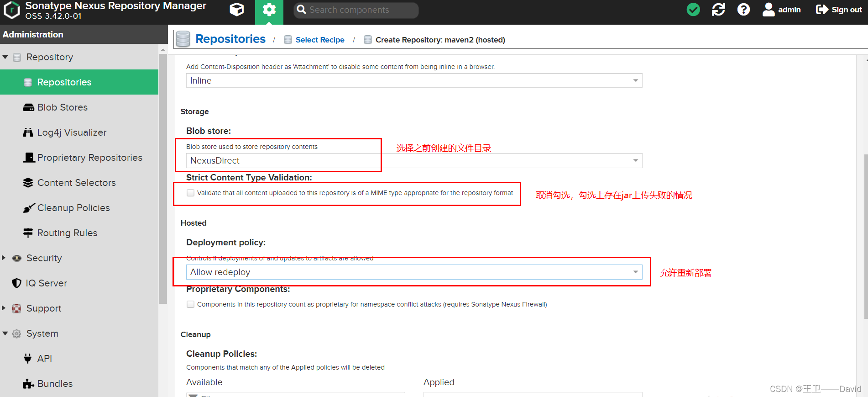
Task: Expand the Support tree section
Action: point(4,308)
